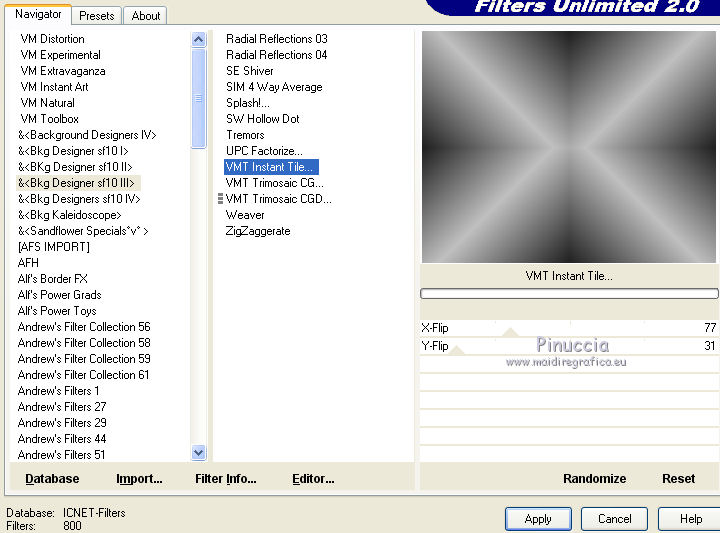The height and width of the screenshot is (533, 720).
Task: Select VM Natural category
Action: coord(47,103)
